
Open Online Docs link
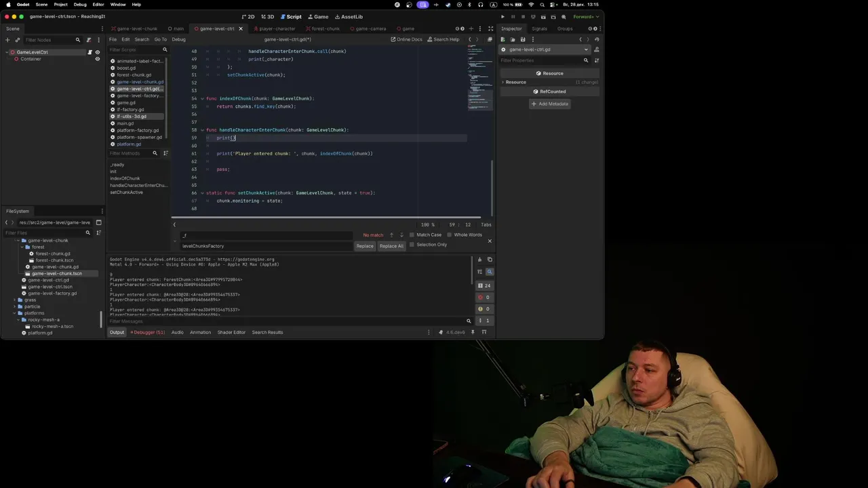click(x=406, y=39)
